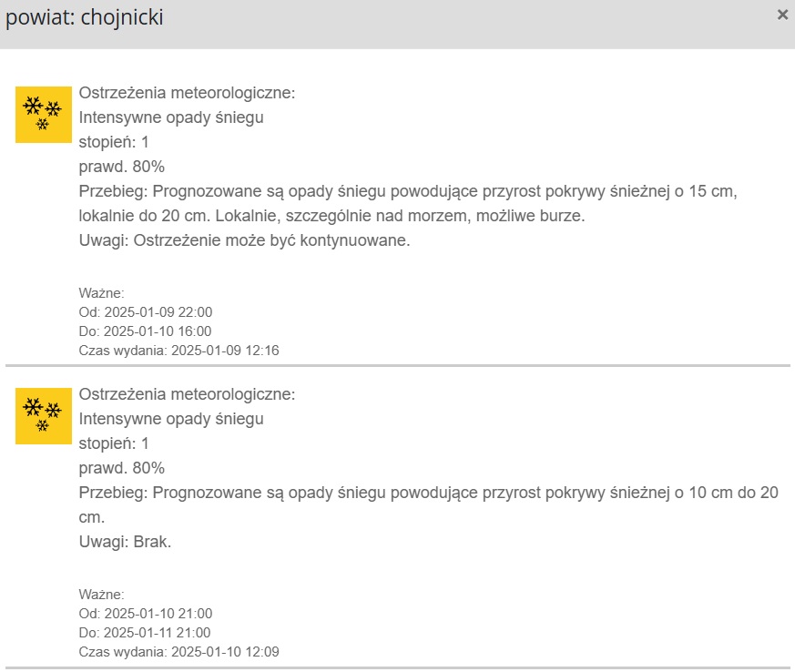795x672 pixels.
Task: Click start time 'Od: 2025-01-10 21:00'
Action: [x=146, y=614]
